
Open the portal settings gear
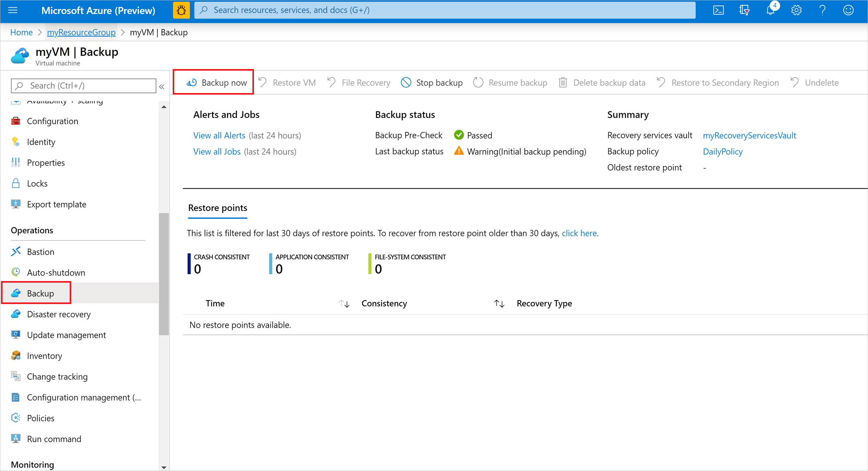(x=796, y=10)
